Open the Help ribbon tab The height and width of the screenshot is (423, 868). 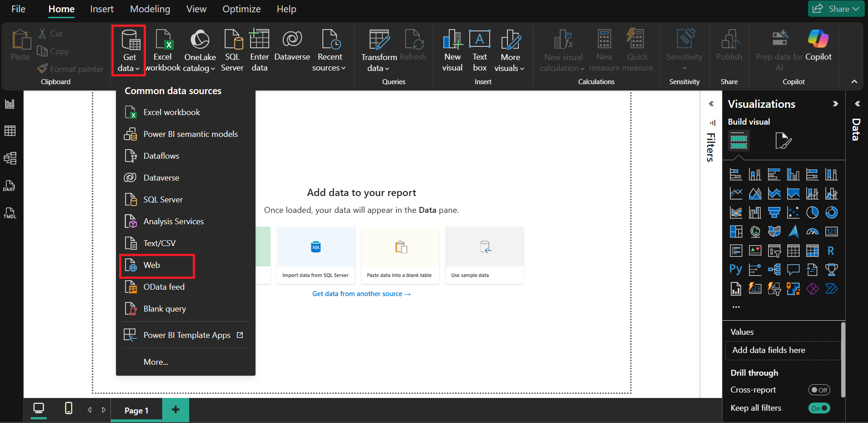point(286,9)
